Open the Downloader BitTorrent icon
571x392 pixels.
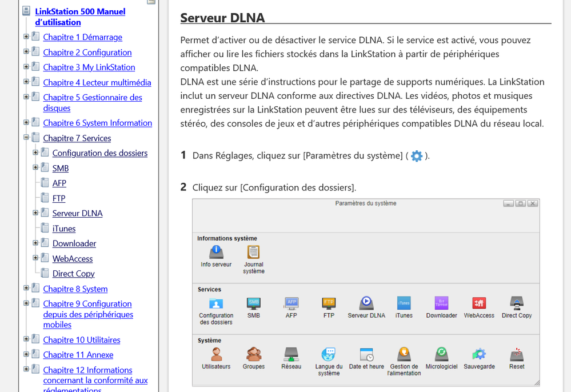coord(441,303)
